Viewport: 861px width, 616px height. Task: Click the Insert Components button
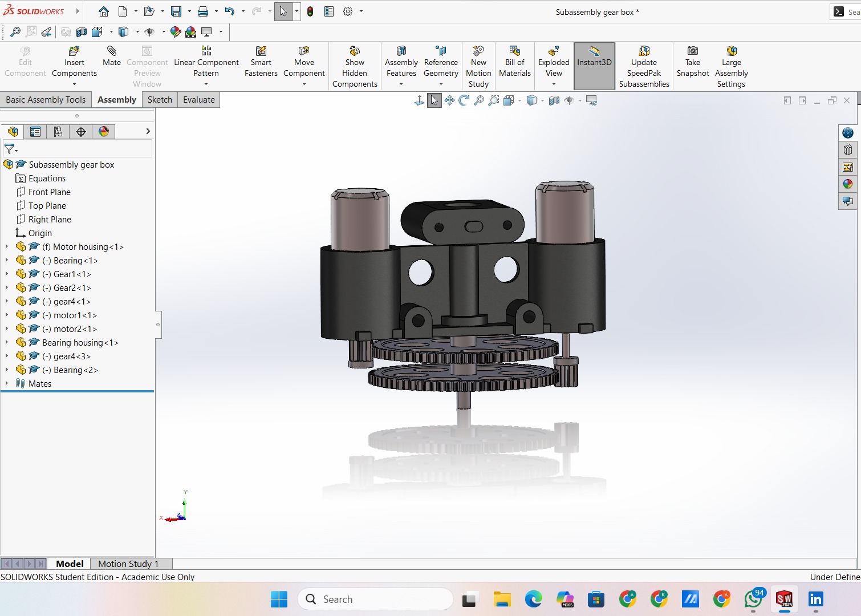pyautogui.click(x=74, y=51)
